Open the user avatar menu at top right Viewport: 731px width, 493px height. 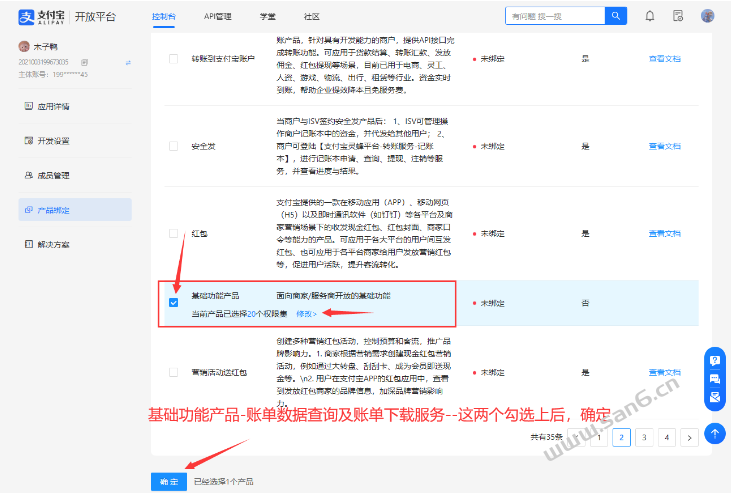click(x=707, y=16)
